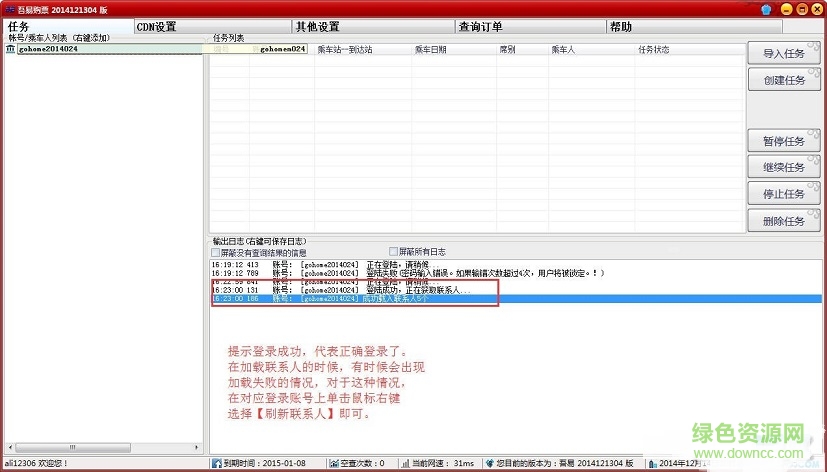The image size is (827, 472).
Task: Click the skin shirt icon in title bar
Action: 766,9
